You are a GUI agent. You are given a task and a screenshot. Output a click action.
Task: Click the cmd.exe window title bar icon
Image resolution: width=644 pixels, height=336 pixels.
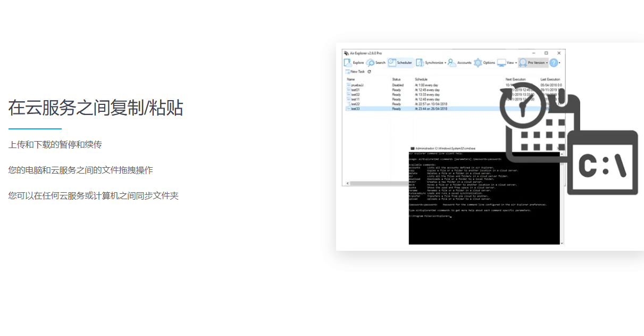click(x=413, y=149)
